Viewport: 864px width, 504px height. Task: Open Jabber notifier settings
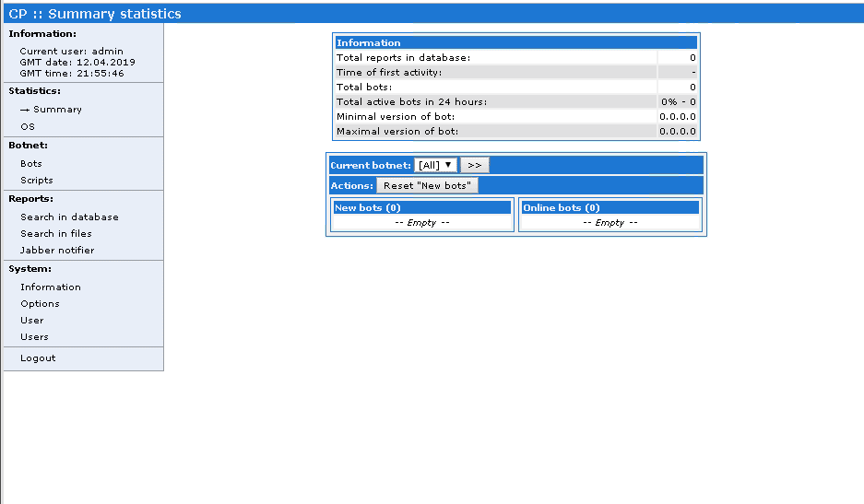click(57, 251)
